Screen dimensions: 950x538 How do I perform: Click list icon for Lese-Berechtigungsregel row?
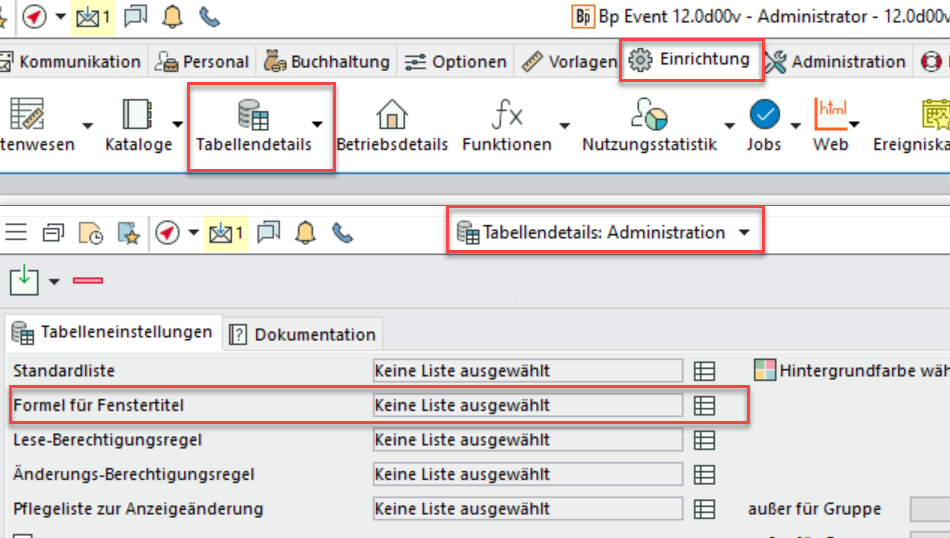(x=704, y=440)
